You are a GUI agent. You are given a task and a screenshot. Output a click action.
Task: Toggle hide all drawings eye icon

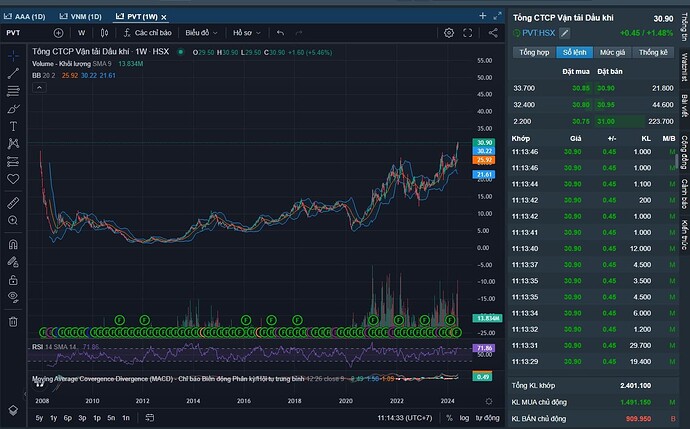click(x=13, y=298)
